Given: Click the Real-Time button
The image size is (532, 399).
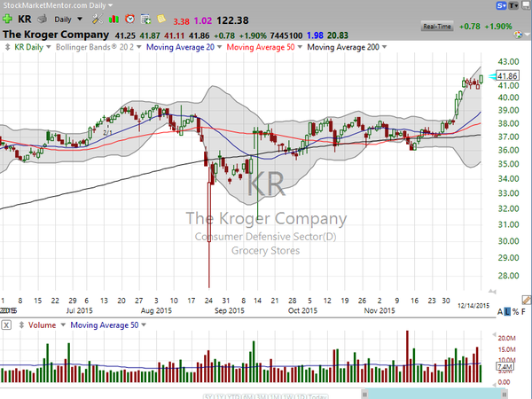Looking at the screenshot, I should (437, 26).
